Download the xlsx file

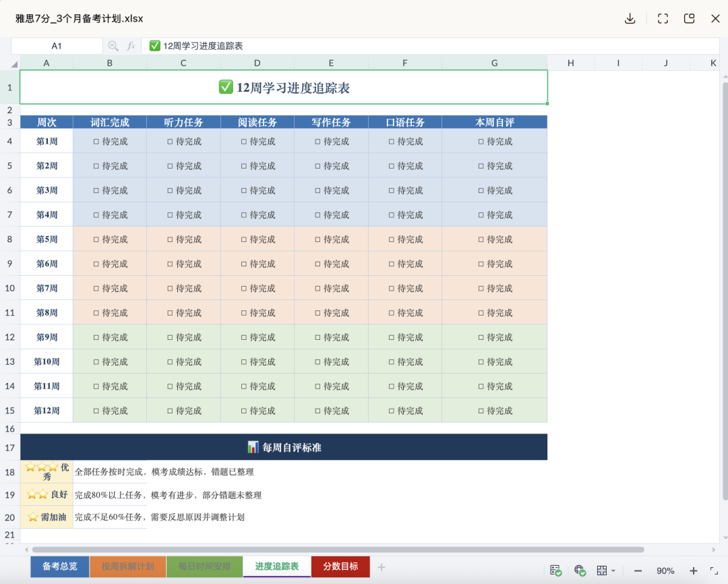point(630,19)
